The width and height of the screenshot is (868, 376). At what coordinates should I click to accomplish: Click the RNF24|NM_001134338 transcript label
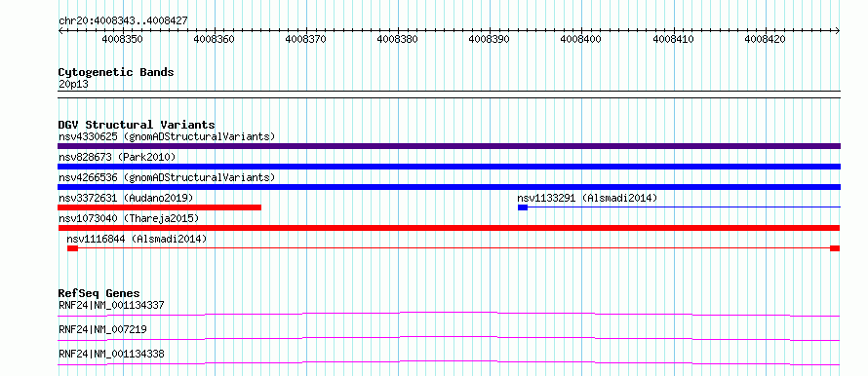click(111, 354)
